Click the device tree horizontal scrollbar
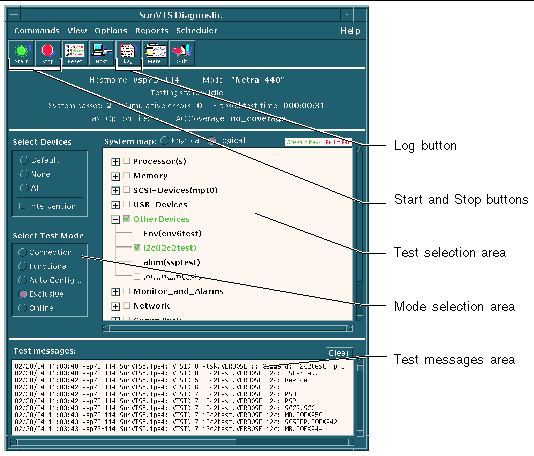This screenshot has width=534, height=456. (x=227, y=328)
